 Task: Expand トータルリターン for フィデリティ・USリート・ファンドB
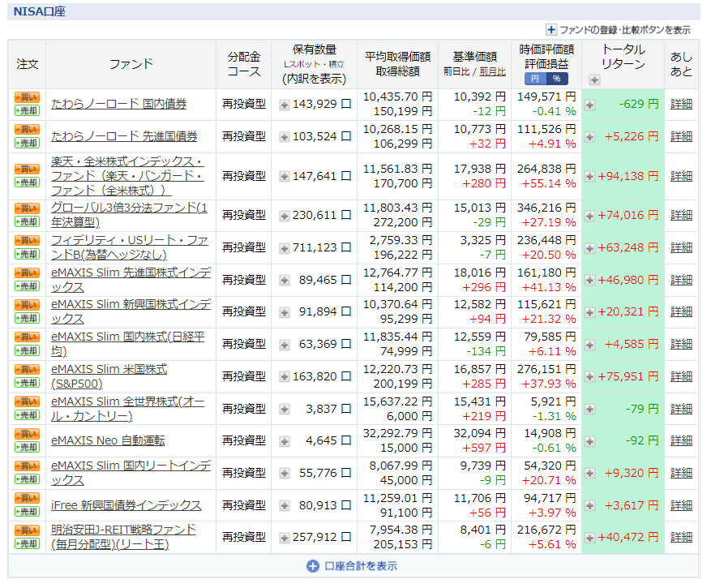(x=590, y=248)
